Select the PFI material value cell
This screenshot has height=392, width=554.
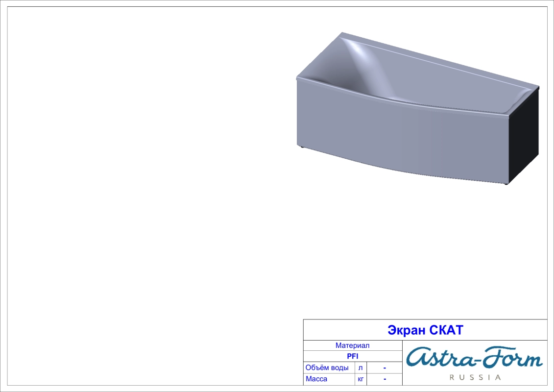pos(352,356)
